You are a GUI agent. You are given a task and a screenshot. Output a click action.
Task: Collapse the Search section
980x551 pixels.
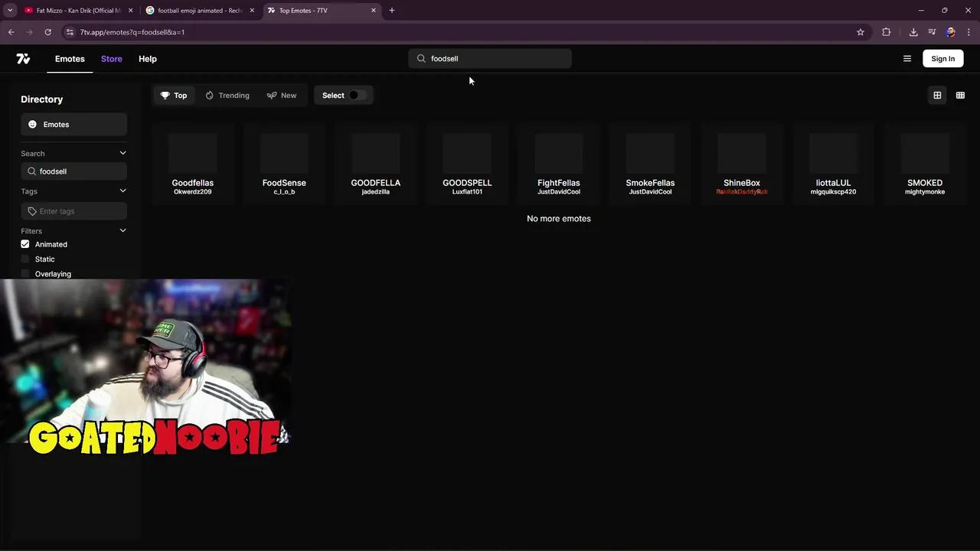pos(122,153)
